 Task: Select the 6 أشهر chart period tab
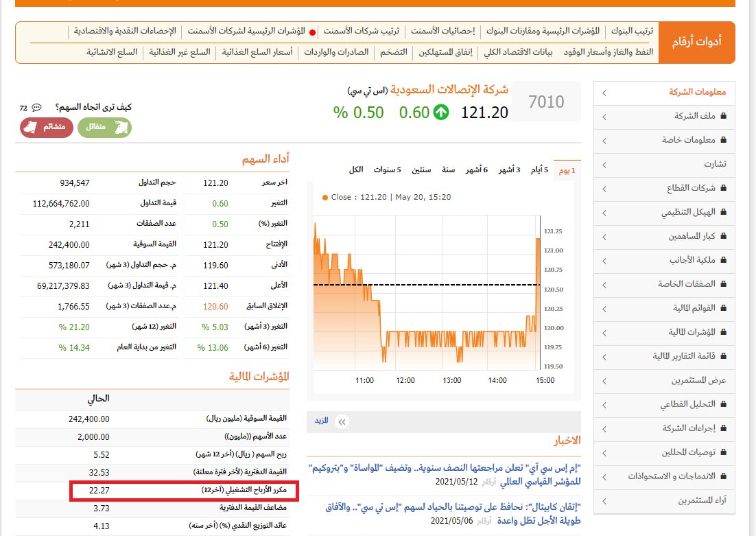pyautogui.click(x=476, y=170)
